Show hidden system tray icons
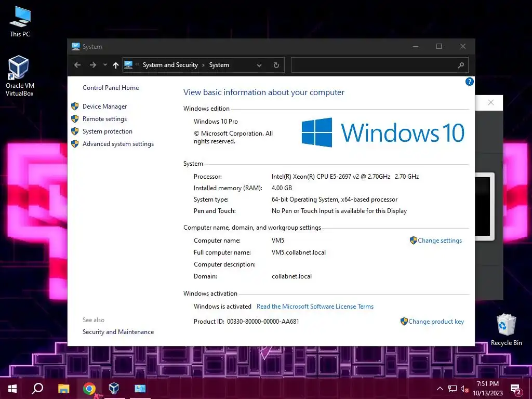 tap(440, 389)
